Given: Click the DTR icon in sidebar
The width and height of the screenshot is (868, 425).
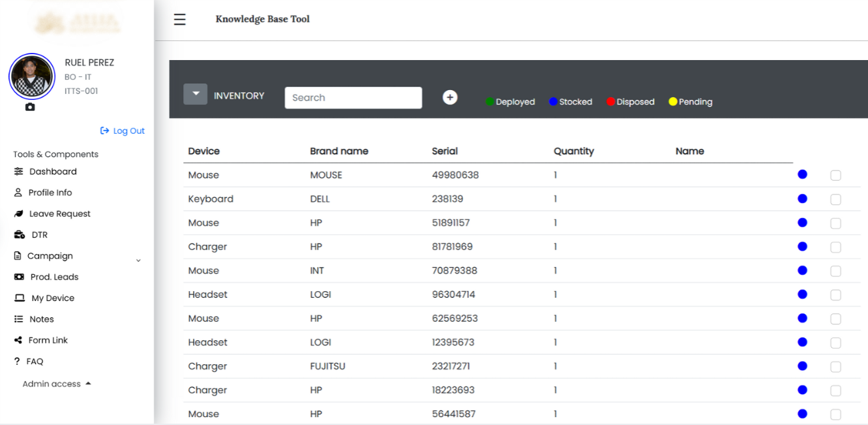Looking at the screenshot, I should tap(20, 235).
